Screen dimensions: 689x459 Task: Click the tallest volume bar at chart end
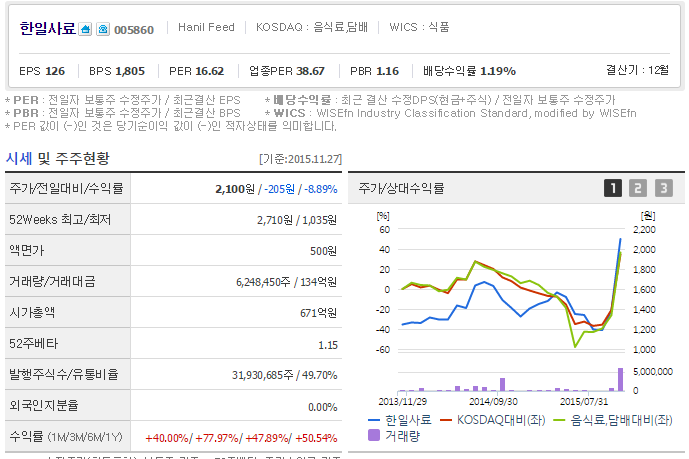pyautogui.click(x=620, y=379)
